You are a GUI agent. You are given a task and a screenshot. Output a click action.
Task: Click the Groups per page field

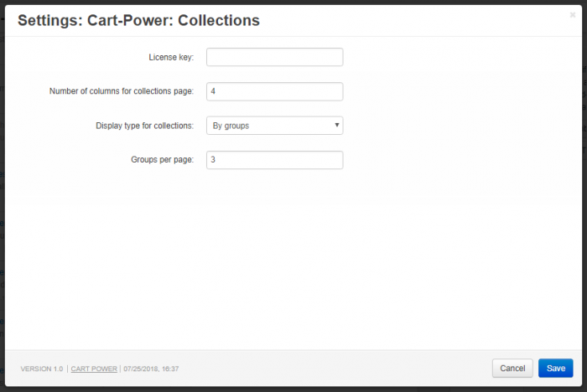tap(274, 160)
